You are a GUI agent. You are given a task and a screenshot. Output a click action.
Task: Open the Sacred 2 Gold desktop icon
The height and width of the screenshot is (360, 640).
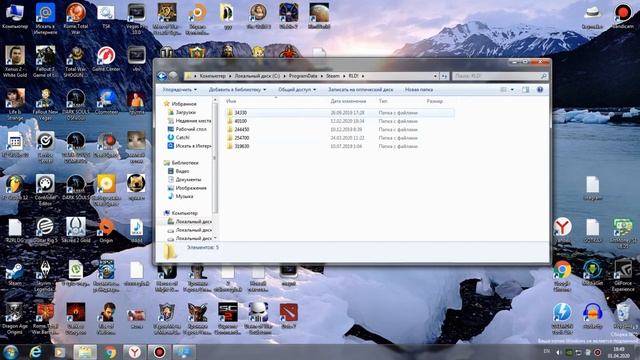tap(76, 230)
